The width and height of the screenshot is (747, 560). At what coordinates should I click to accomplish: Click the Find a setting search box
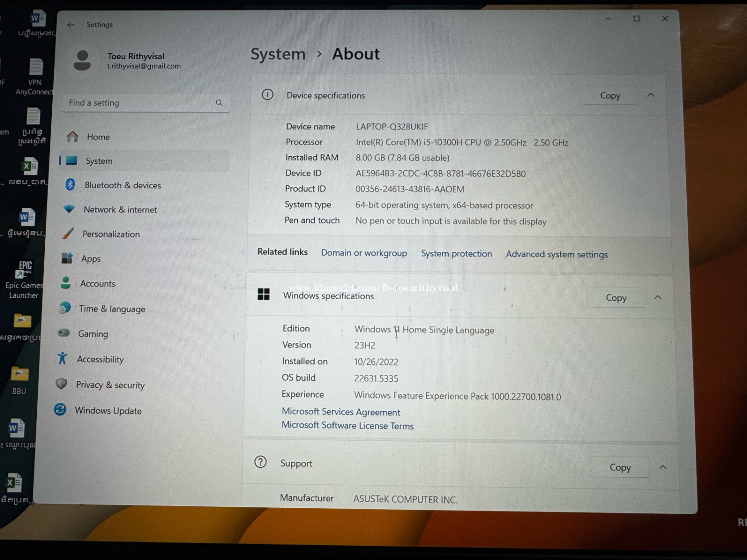pos(146,103)
